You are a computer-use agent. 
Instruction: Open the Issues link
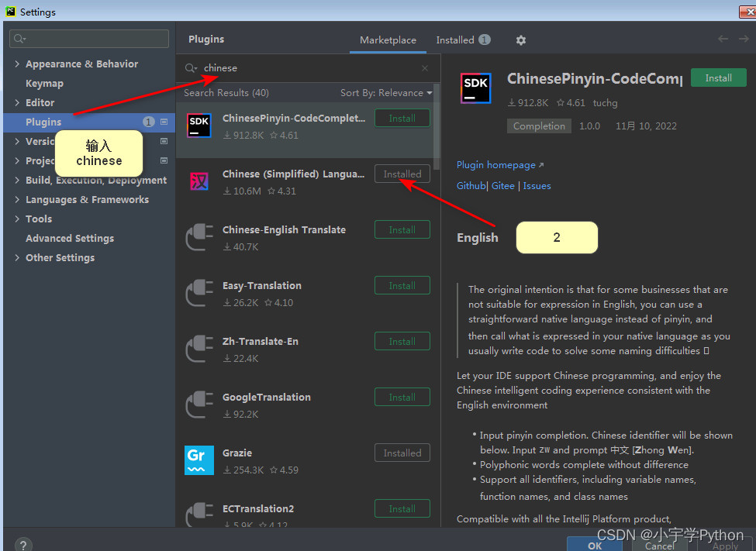coord(537,185)
